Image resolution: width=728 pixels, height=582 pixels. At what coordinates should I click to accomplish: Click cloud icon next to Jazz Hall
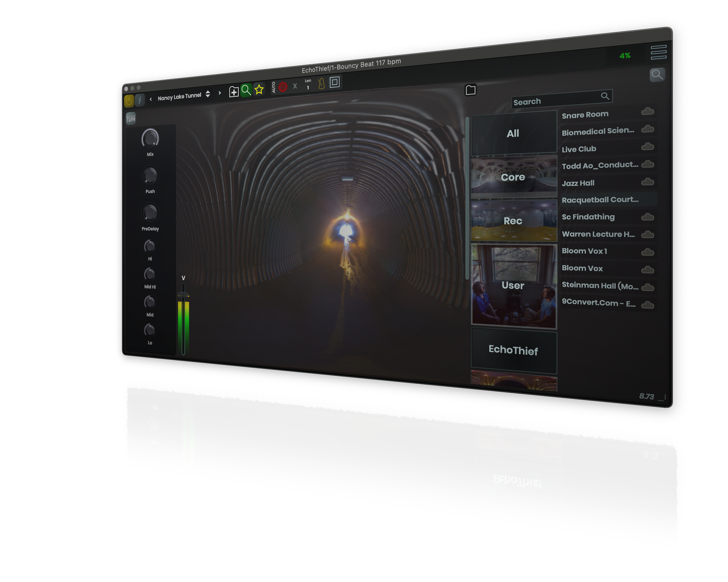tap(648, 182)
